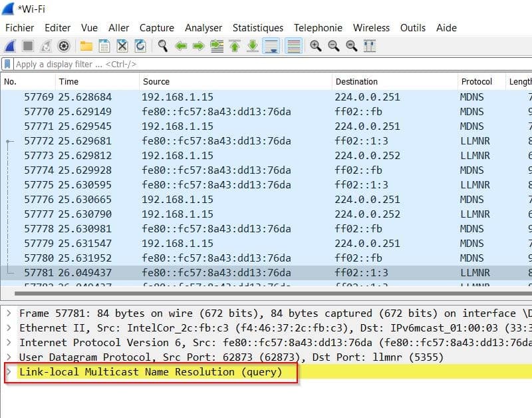Open capture options gear icon
This screenshot has width=532, height=418.
click(x=64, y=46)
